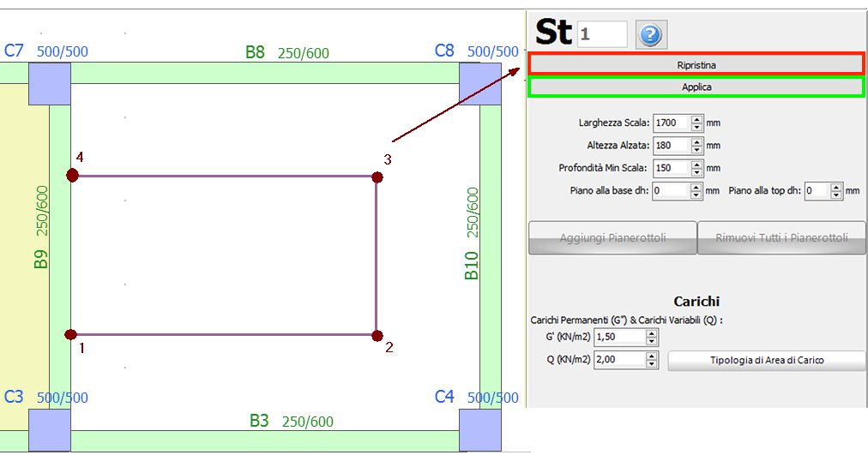
Task: Click the Tipologia di Area di Carico button
Action: coord(766,361)
